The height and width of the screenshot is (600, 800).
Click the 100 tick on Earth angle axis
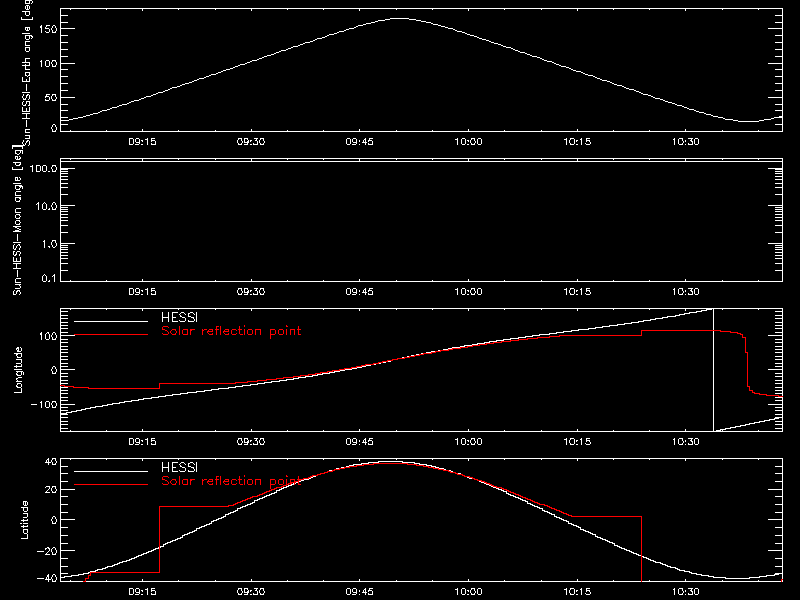(x=48, y=64)
